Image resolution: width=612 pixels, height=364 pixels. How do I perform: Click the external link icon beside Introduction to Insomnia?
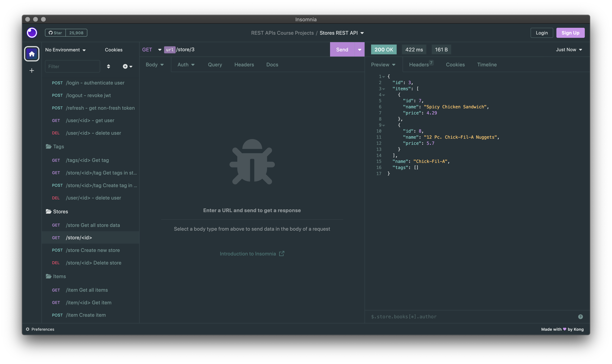pos(282,254)
